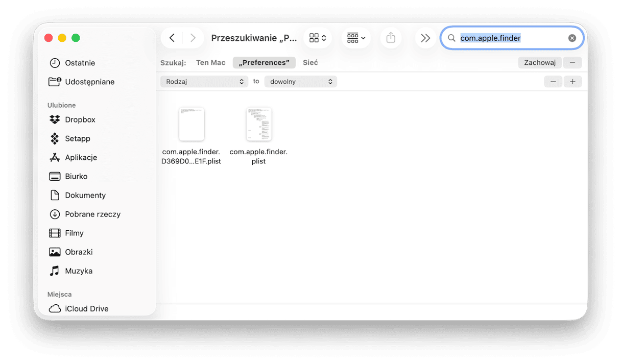Viewport: 621px width, 364px height.
Task: Click the Filmy film strip icon
Action: (55, 233)
